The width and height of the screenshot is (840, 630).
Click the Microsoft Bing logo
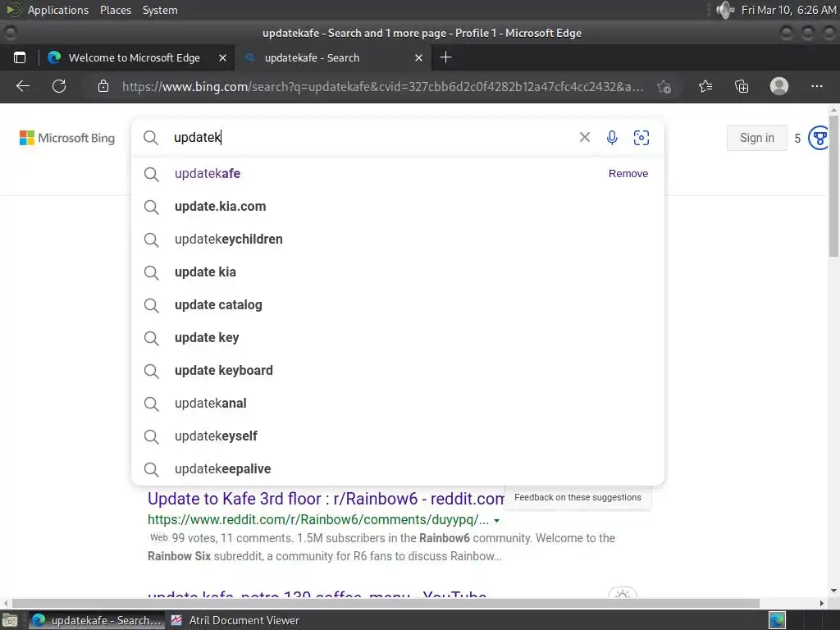67,138
